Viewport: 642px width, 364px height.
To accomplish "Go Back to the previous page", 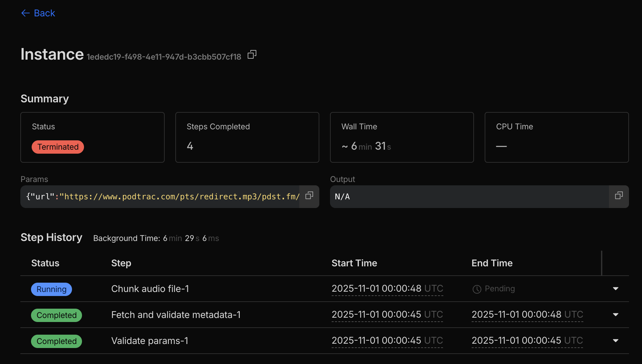I will (x=44, y=13).
